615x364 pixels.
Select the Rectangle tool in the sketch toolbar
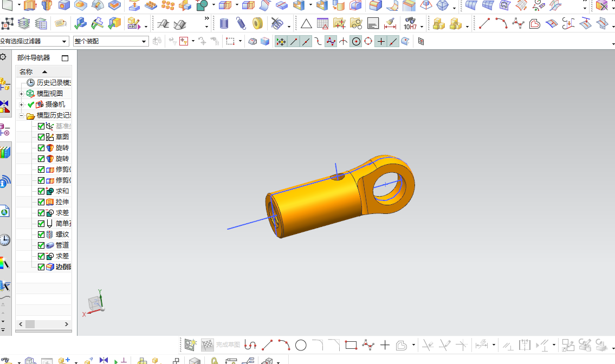click(351, 345)
